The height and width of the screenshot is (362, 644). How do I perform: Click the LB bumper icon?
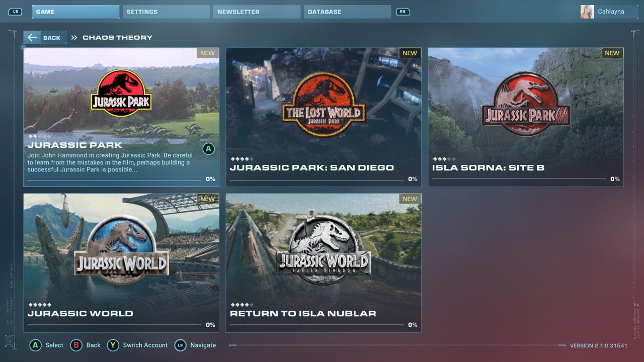(x=15, y=12)
